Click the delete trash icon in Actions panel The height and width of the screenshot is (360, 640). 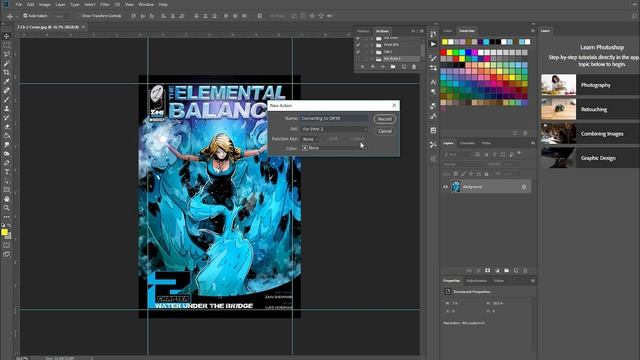click(x=414, y=67)
